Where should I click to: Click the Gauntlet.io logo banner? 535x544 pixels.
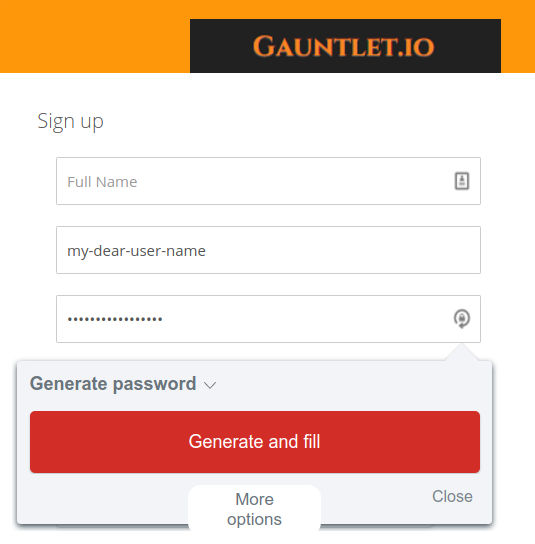click(345, 46)
